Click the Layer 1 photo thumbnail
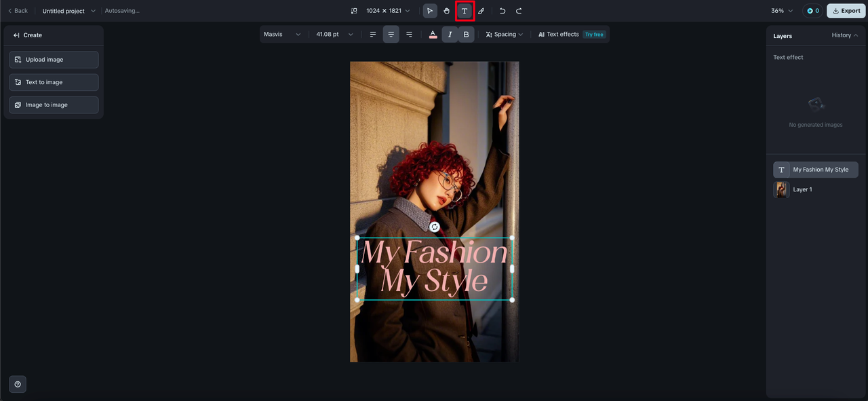Image resolution: width=868 pixels, height=401 pixels. coord(781,189)
